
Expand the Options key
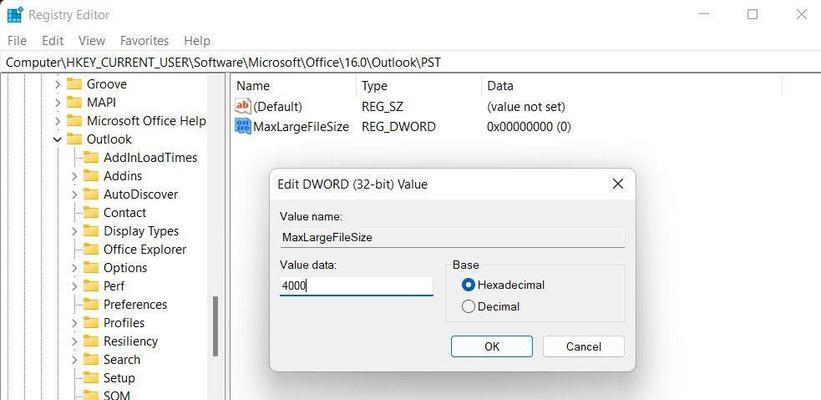click(74, 268)
